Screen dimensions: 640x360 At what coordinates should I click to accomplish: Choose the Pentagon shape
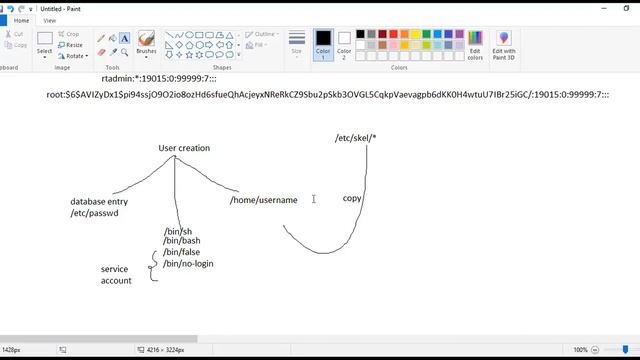coord(189,45)
